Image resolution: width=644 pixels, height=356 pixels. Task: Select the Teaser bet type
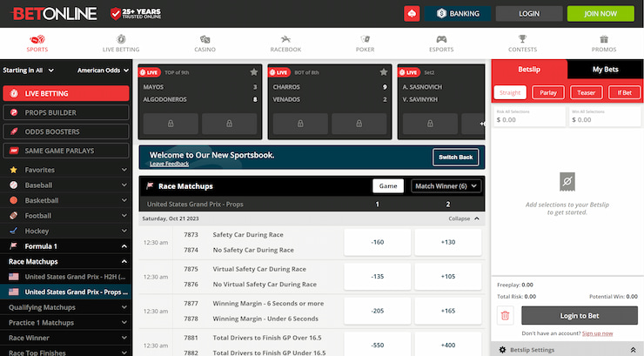tap(586, 93)
